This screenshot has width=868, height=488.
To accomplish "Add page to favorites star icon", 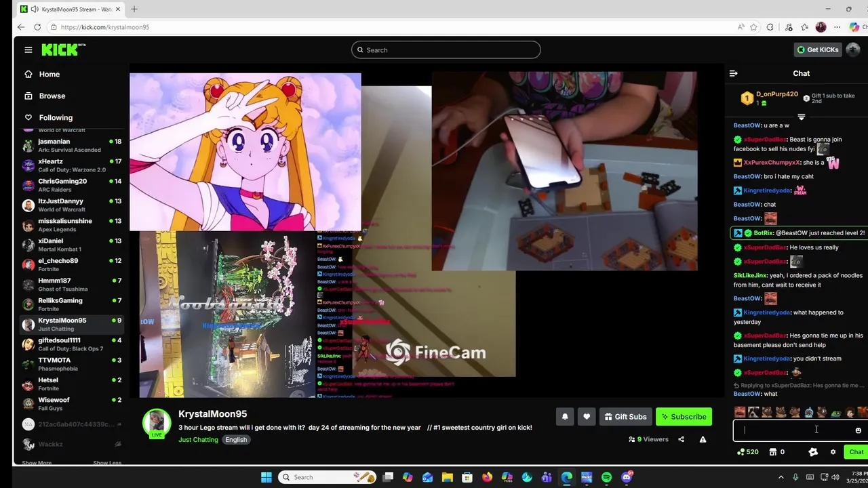I will coord(753,27).
